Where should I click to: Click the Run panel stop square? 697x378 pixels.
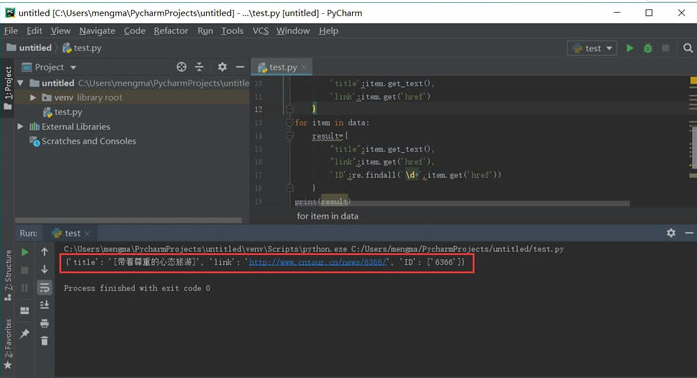pos(25,270)
